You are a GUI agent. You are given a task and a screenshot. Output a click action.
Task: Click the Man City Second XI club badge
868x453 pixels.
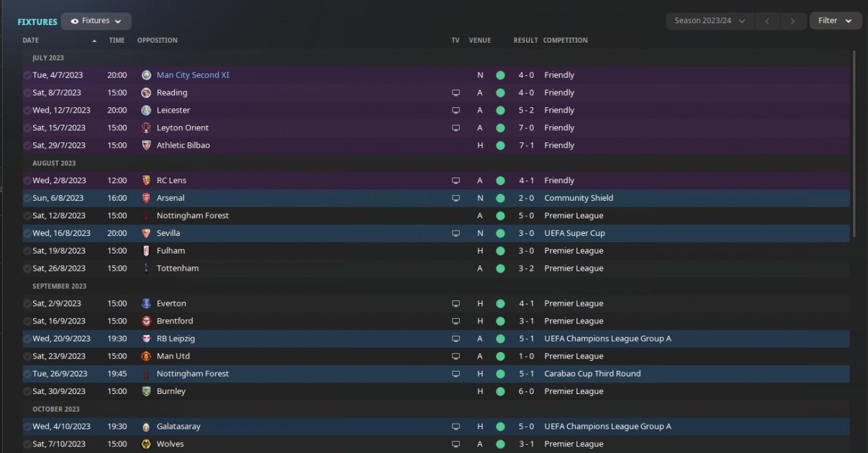click(x=146, y=75)
